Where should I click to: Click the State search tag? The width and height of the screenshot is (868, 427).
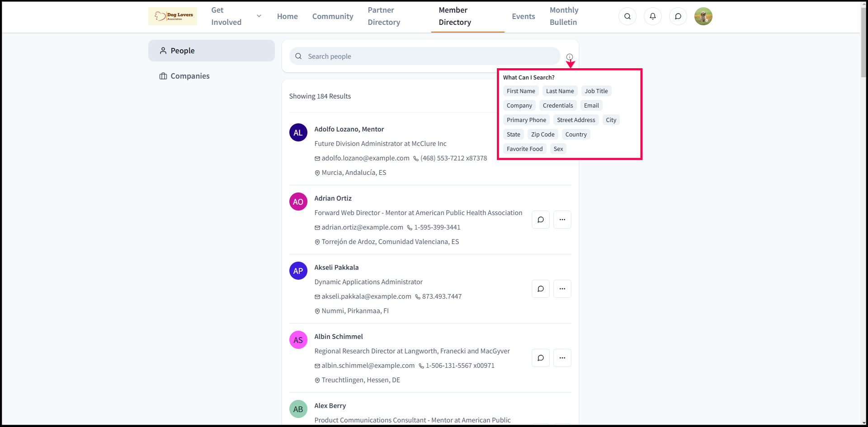pyautogui.click(x=514, y=134)
